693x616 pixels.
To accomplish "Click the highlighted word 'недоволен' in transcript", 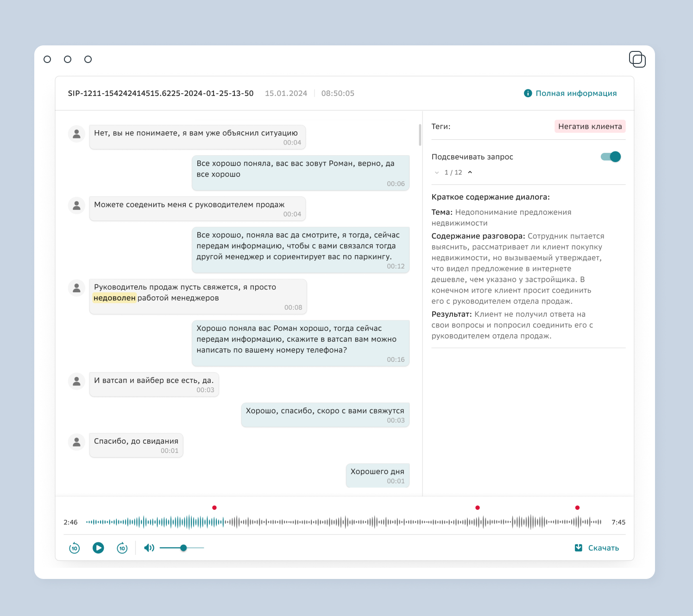I will click(x=114, y=298).
